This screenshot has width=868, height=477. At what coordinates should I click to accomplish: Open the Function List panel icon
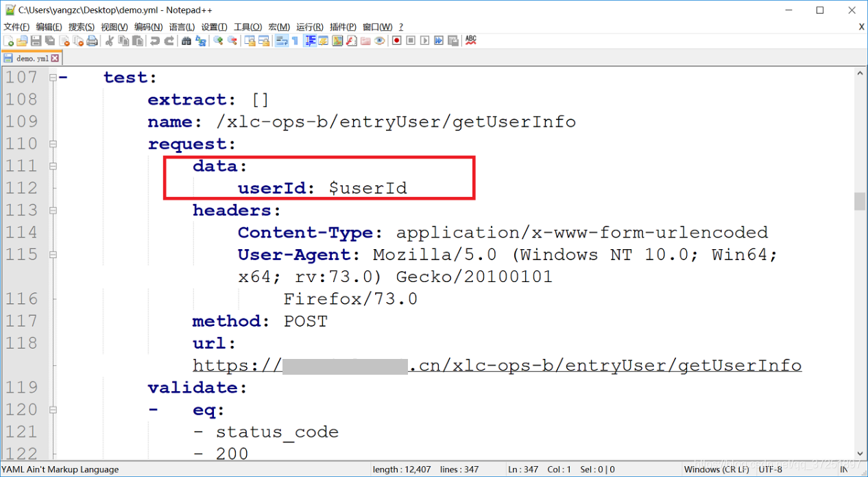(351, 41)
